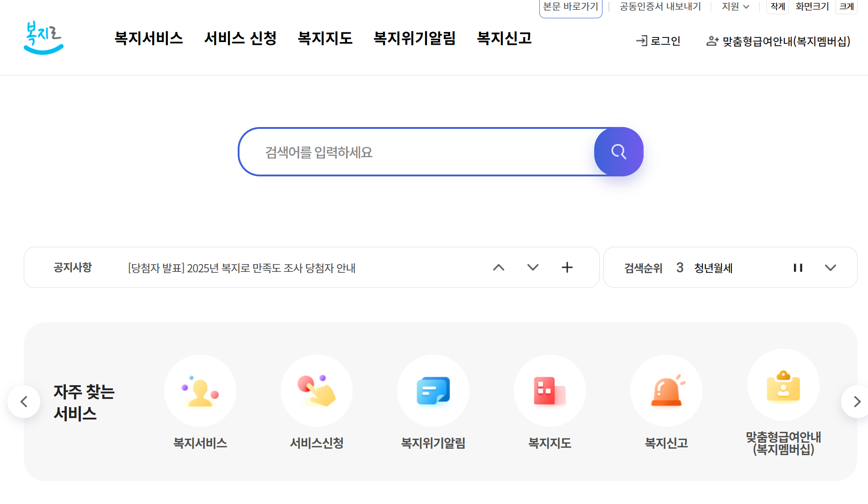
Task: Expand the 검색순위 ranking list
Action: click(x=831, y=268)
